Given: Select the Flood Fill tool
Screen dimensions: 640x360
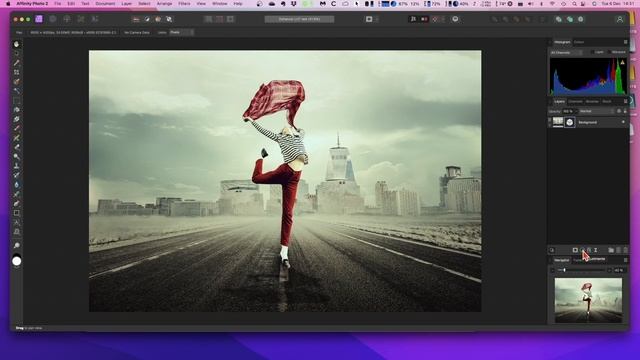Looking at the screenshot, I should (16, 110).
